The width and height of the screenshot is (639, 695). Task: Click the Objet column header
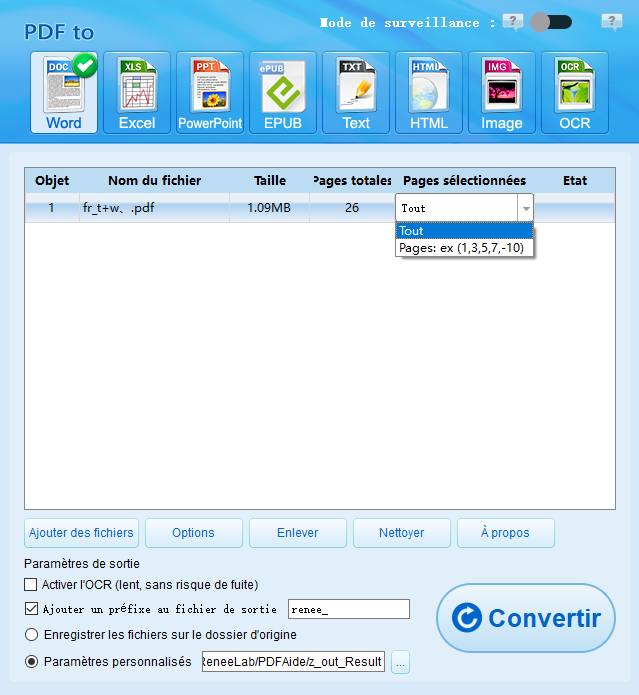pyautogui.click(x=52, y=180)
